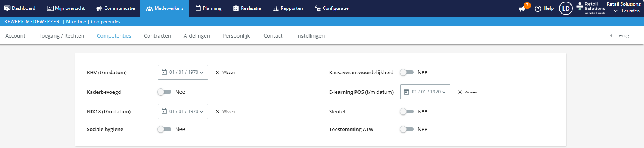
Task: Click the Help question mark icon
Action: [x=538, y=9]
